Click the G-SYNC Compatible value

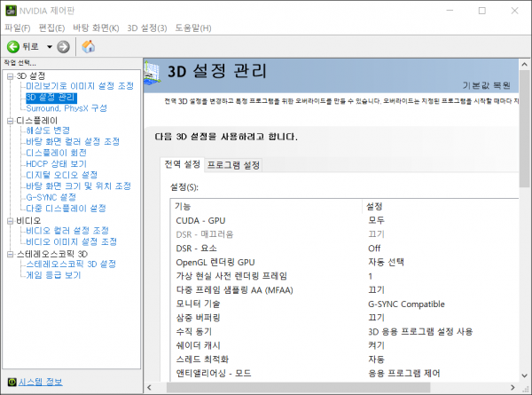coord(406,304)
